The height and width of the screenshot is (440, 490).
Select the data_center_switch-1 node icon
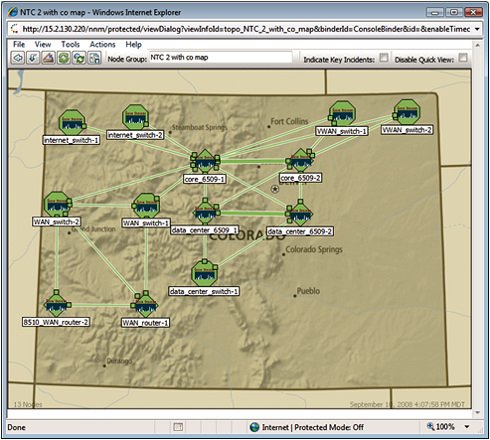[204, 273]
